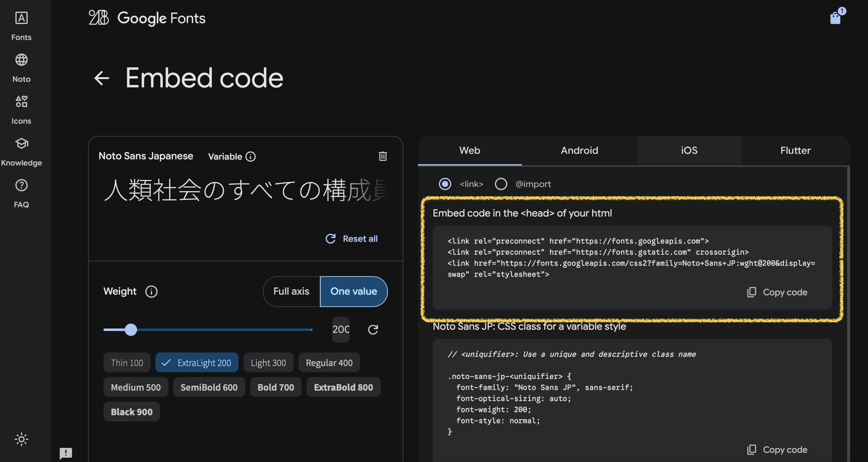Choose Medium 500 weight

[136, 387]
